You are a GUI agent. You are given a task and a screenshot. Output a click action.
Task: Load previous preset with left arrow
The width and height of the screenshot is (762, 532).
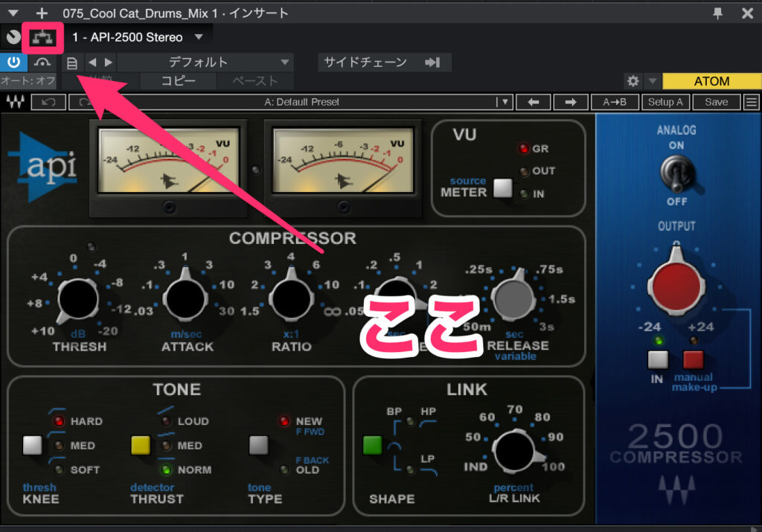[534, 102]
